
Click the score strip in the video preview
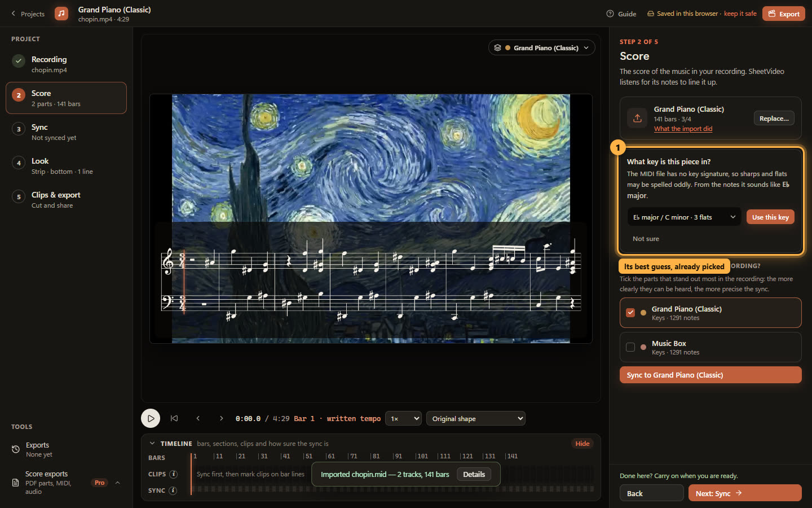point(371,280)
